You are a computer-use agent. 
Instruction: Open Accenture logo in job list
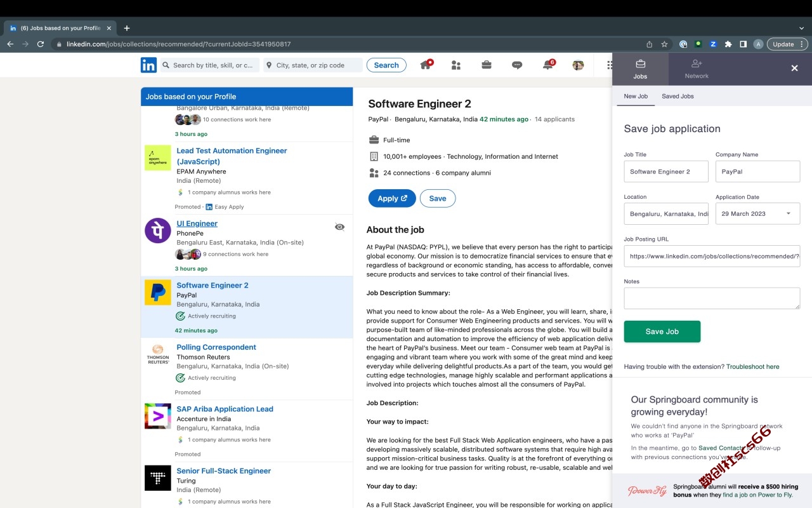158,416
